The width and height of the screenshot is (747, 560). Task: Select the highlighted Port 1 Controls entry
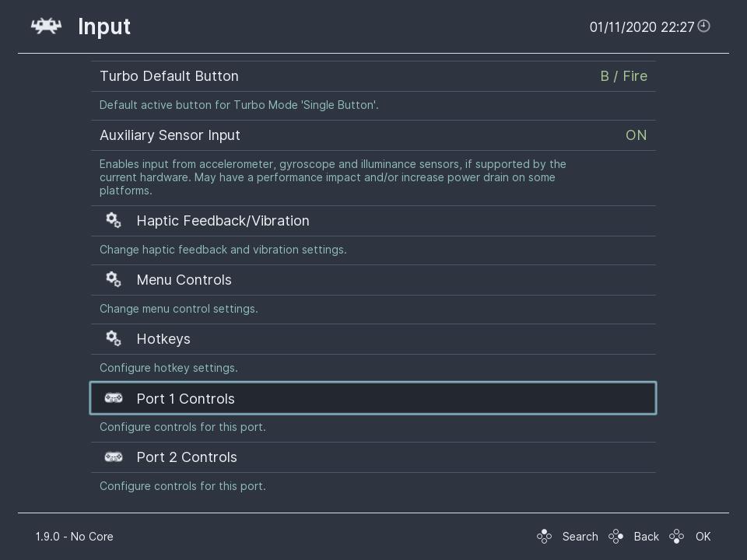pos(373,398)
